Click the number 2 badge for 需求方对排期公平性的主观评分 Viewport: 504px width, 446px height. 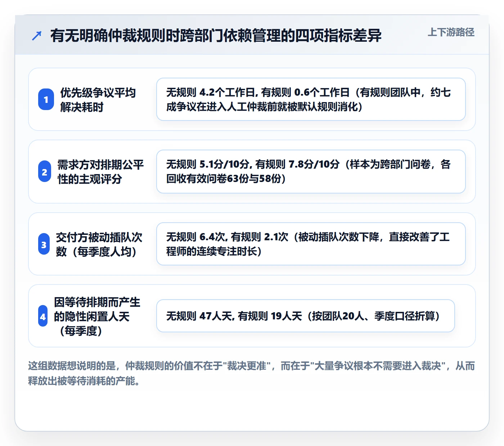45,171
